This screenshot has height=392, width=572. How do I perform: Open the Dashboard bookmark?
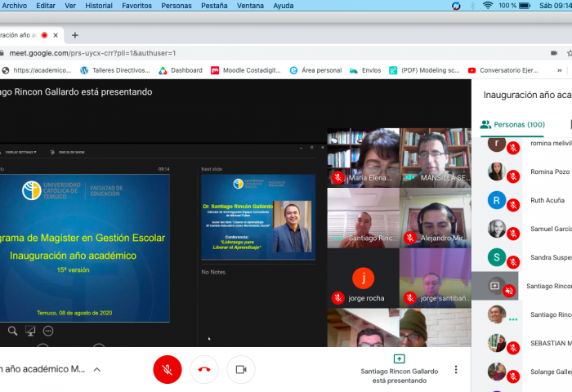[x=181, y=70]
